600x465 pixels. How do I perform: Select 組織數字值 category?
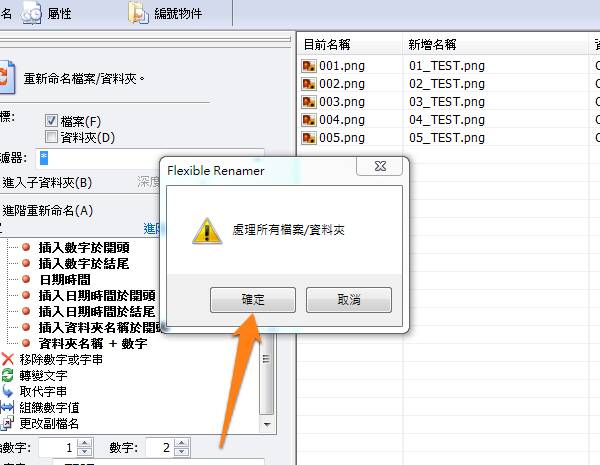[x=49, y=408]
